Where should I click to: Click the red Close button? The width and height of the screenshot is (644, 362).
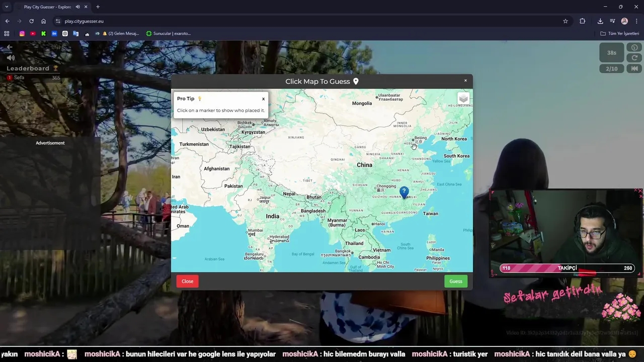[187, 281]
